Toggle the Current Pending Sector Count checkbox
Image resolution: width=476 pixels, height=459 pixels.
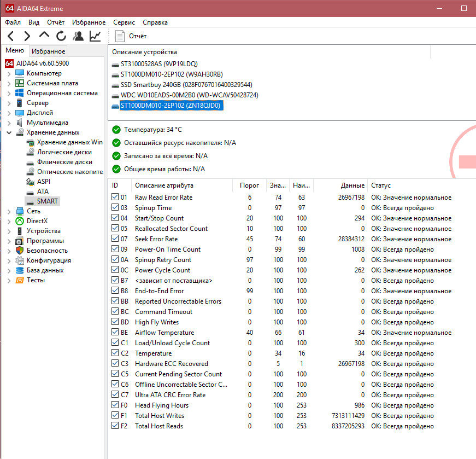click(115, 374)
